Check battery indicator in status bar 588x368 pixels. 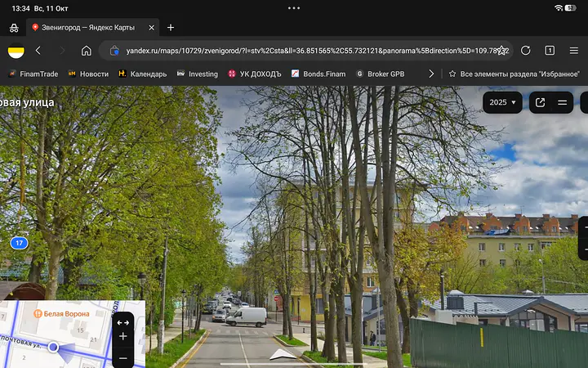pyautogui.click(x=570, y=8)
